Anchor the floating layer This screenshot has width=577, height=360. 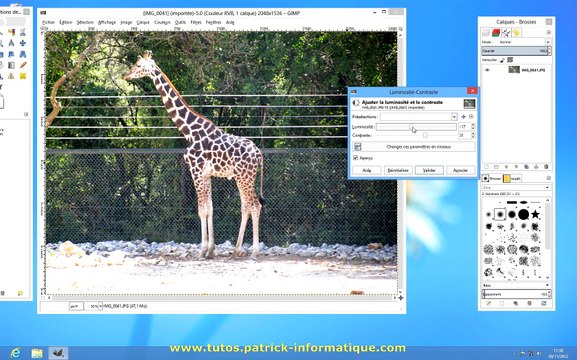[x=536, y=167]
